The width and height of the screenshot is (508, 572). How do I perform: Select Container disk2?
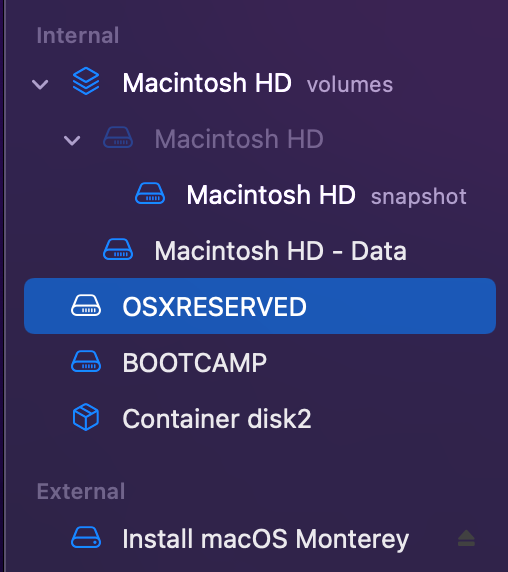point(260,418)
